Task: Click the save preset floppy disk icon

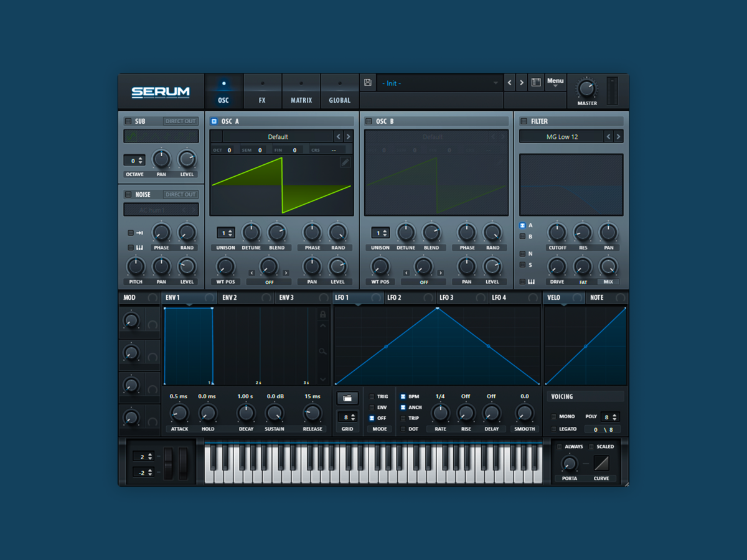Action: click(x=368, y=83)
